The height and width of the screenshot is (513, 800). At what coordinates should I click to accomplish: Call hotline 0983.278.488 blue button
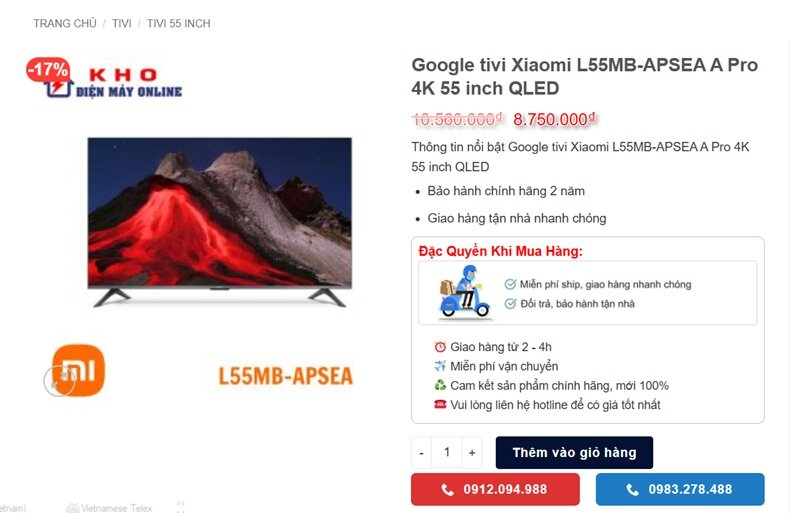[680, 489]
